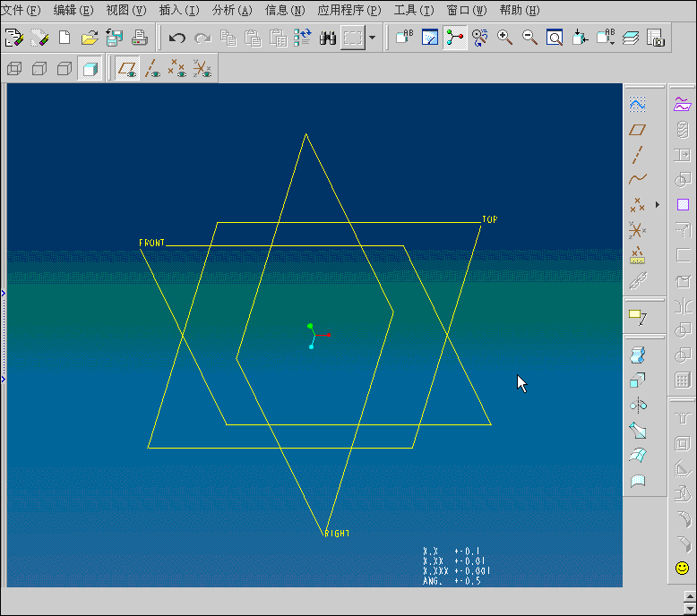
Task: Toggle the spin center display
Action: point(455,38)
